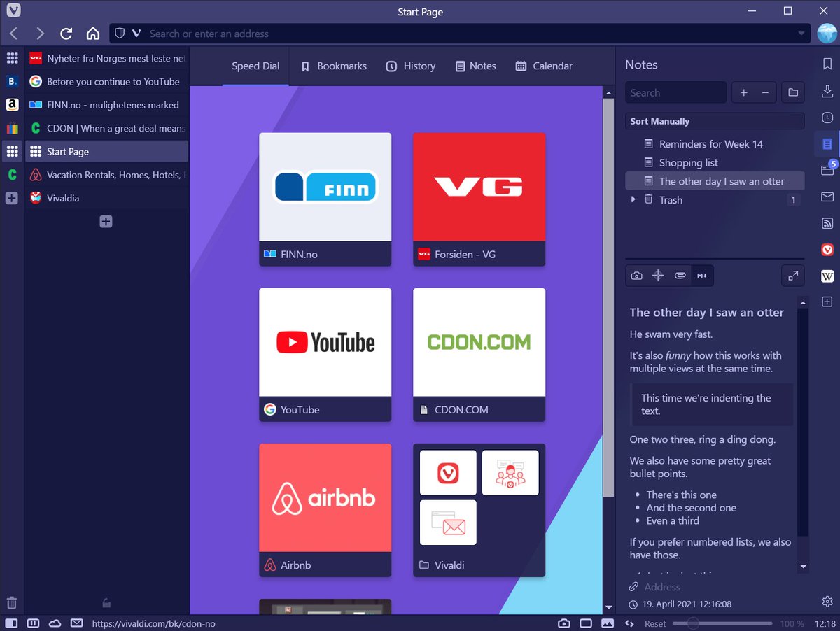Open the History panel from the sidebar
Viewport: 840px width, 631px height.
(x=827, y=118)
